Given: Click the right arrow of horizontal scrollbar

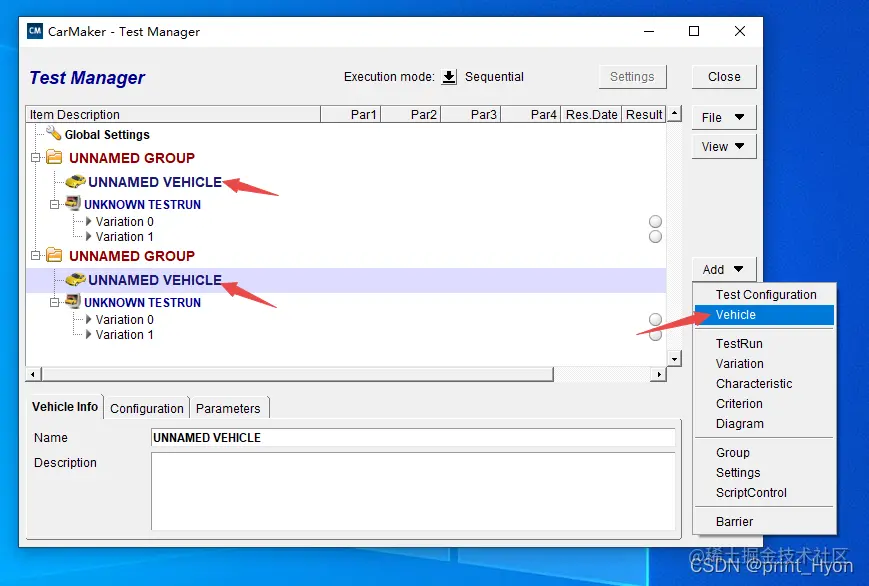Looking at the screenshot, I should (659, 374).
